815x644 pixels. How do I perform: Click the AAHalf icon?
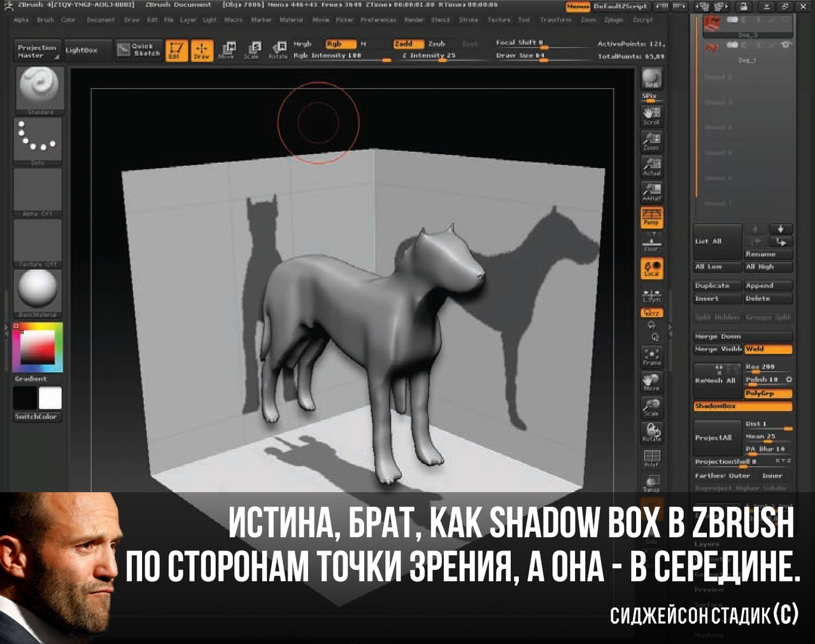tap(651, 192)
